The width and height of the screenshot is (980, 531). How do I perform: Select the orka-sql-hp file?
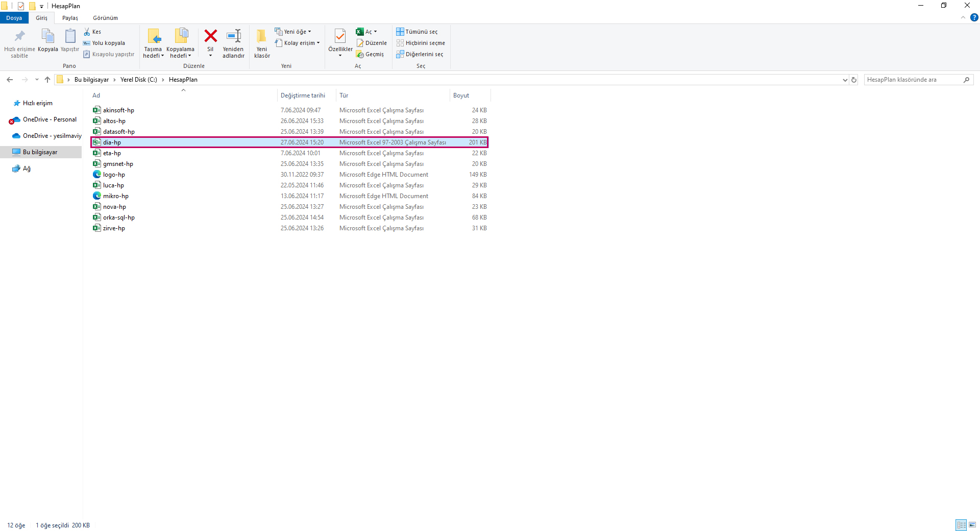click(x=289, y=218)
